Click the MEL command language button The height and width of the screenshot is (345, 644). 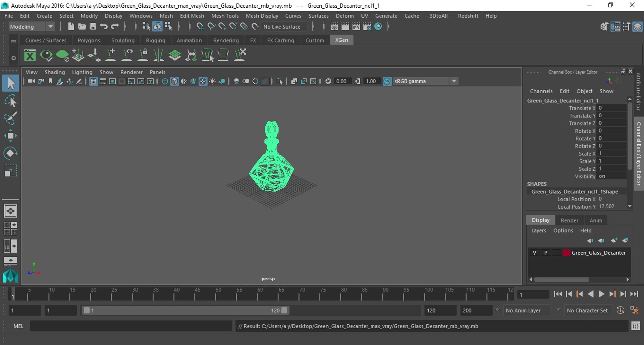(x=18, y=326)
